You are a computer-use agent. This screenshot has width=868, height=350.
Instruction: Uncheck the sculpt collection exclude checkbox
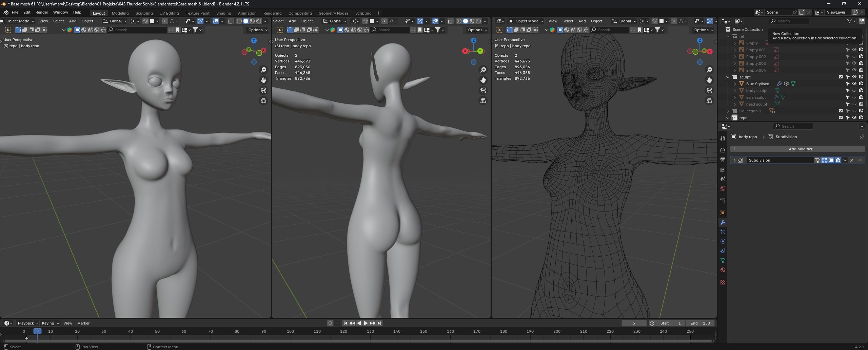click(841, 77)
